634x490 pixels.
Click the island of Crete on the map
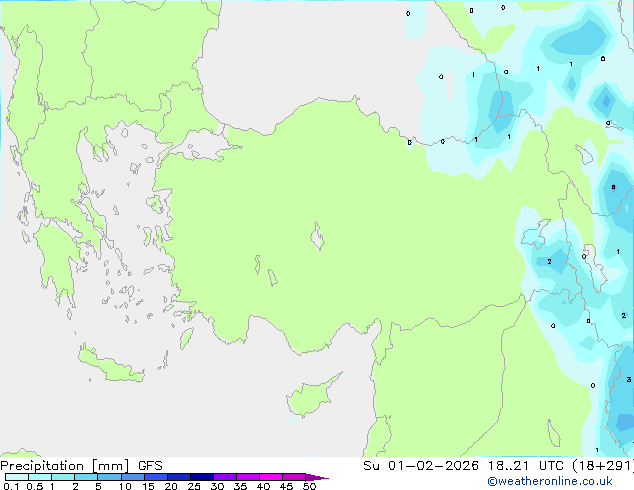(x=111, y=366)
